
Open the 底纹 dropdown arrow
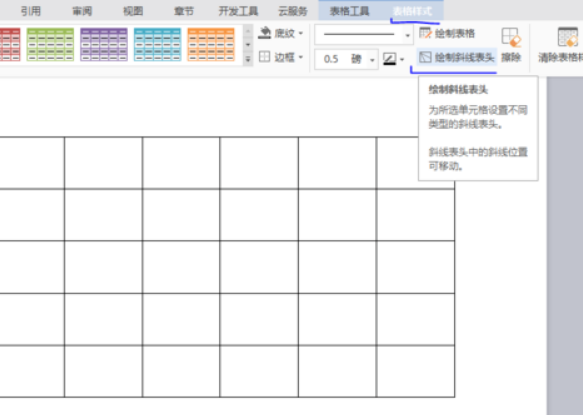pos(300,33)
